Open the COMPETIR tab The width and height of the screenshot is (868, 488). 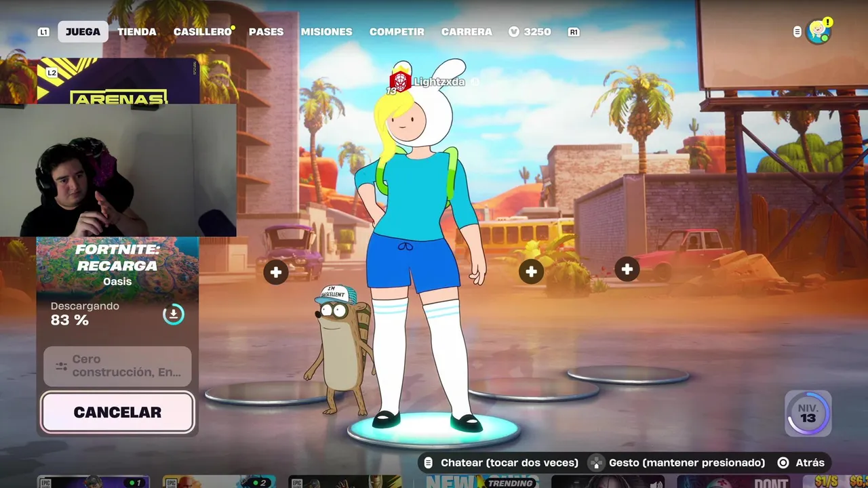click(x=397, y=32)
